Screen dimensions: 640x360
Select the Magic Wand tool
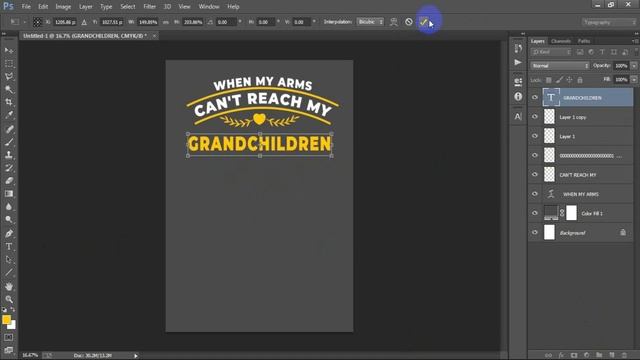pos(9,89)
